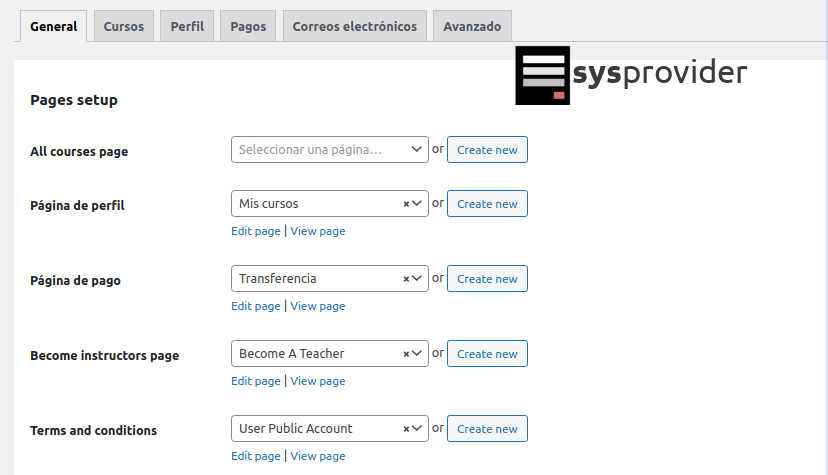Select the Correos electrónicos tab
The width and height of the screenshot is (828, 475).
click(355, 26)
